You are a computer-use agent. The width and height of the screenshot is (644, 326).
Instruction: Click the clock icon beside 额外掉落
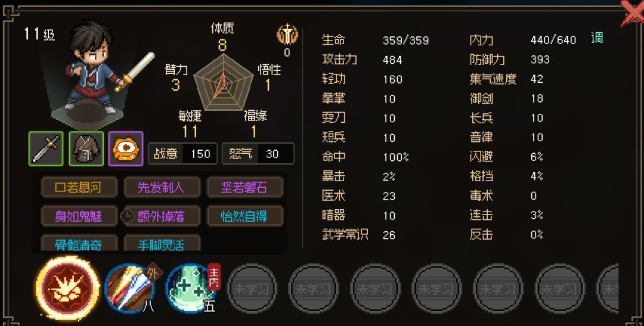[127, 216]
